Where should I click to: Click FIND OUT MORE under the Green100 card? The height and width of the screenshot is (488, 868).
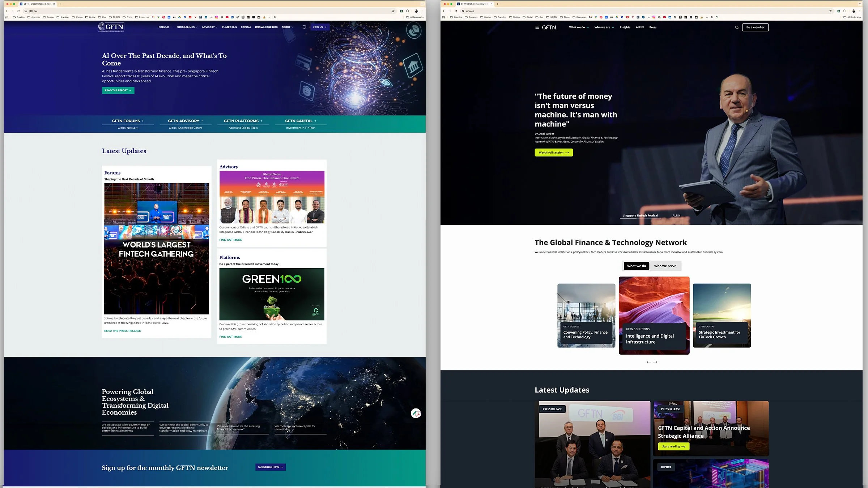(x=231, y=337)
